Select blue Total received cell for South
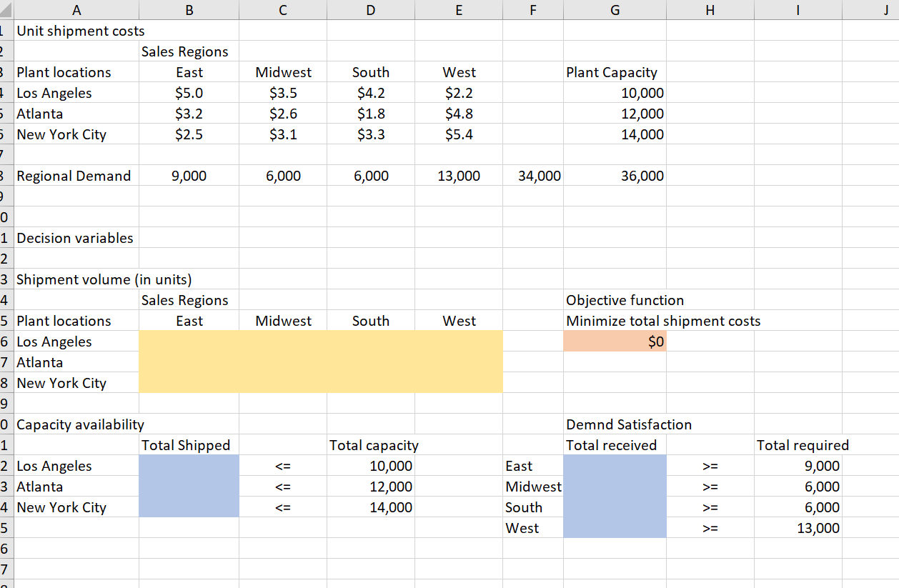899x588 pixels. pyautogui.click(x=615, y=508)
